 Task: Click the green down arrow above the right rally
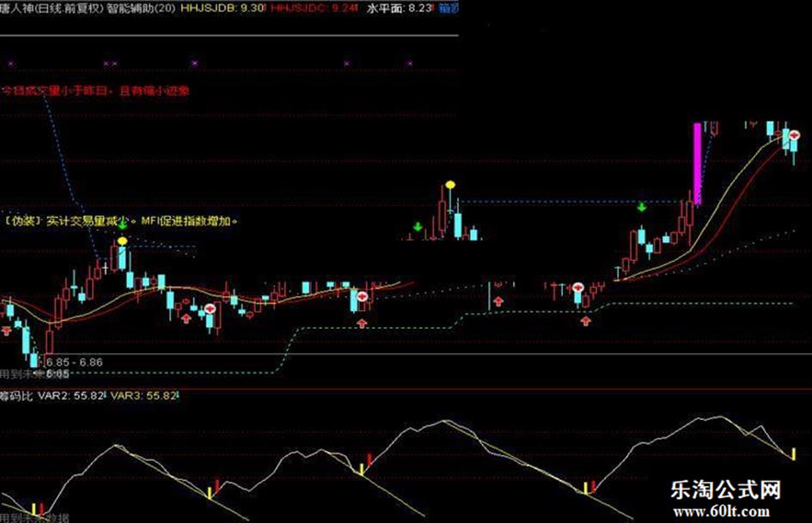coord(642,207)
